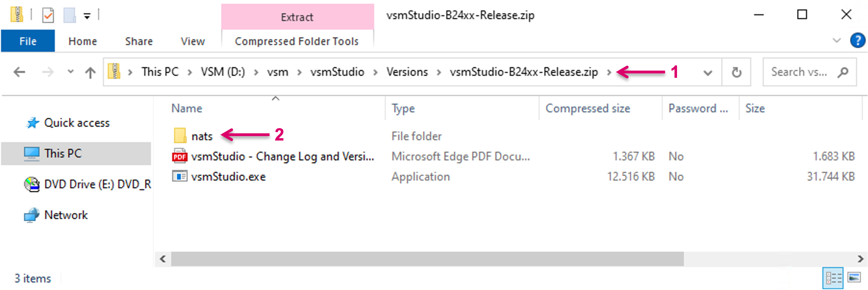The width and height of the screenshot is (868, 290).
Task: Switch to the View ribbon tab
Action: [193, 41]
